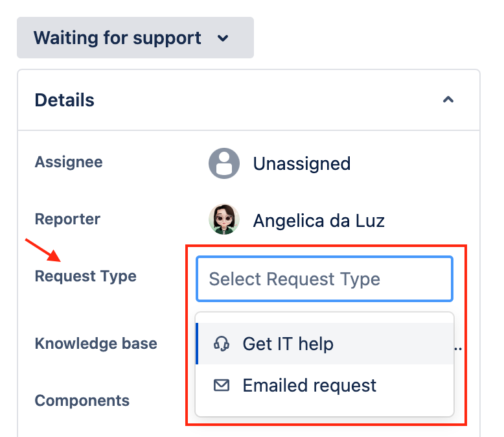
Task: Click the truncated Knowledge base value ellipsis
Action: click(459, 346)
